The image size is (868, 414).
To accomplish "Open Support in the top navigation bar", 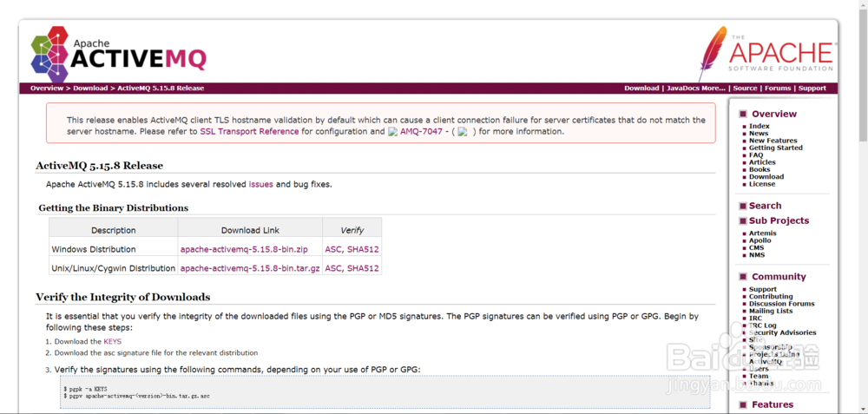I will pyautogui.click(x=812, y=88).
